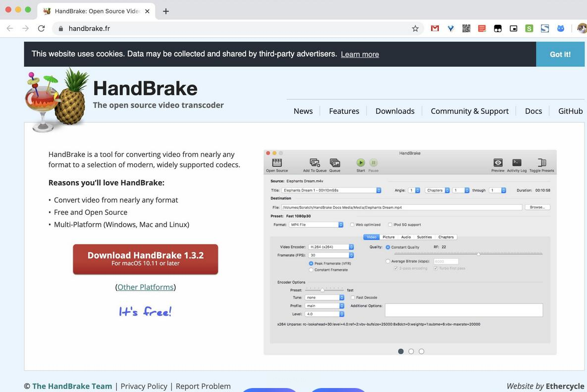Close the HandBrake browser tab
587x392 pixels.
click(147, 11)
